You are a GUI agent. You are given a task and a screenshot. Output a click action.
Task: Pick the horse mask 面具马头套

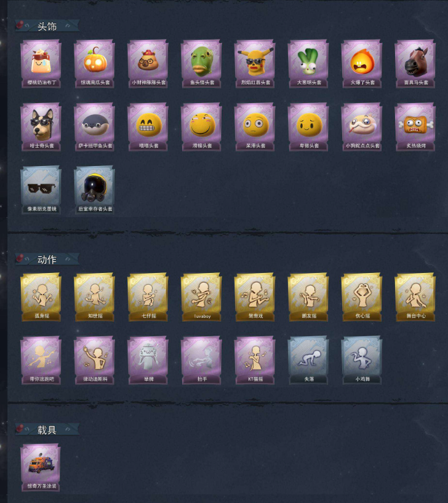point(415,63)
